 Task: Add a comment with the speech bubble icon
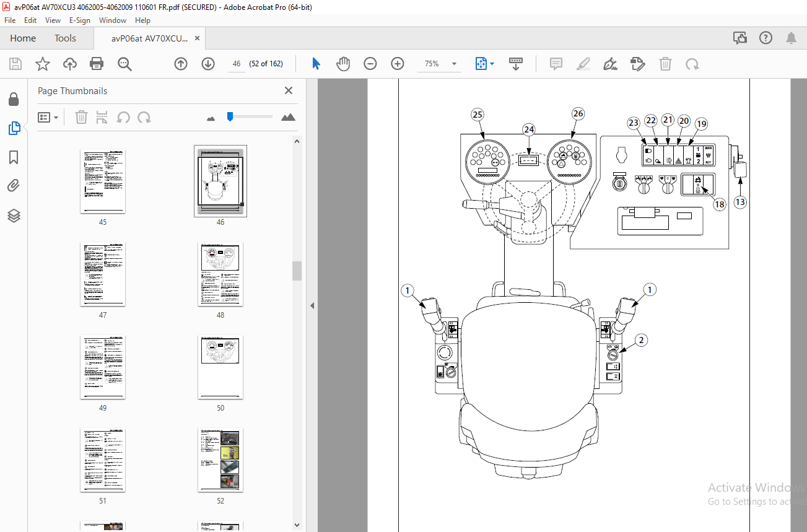click(556, 64)
